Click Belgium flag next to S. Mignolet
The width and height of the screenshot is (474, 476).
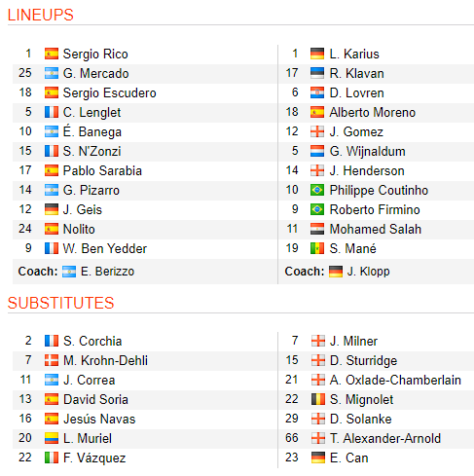tap(317, 399)
